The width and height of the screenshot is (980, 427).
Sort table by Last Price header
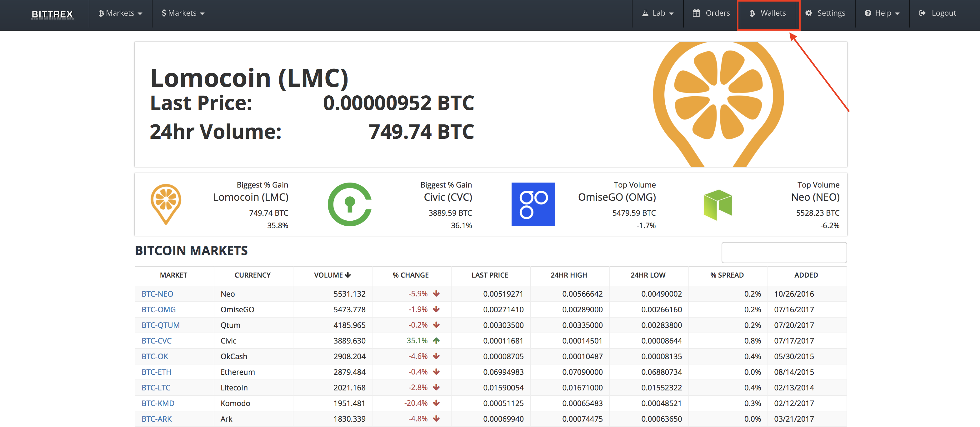(x=490, y=275)
